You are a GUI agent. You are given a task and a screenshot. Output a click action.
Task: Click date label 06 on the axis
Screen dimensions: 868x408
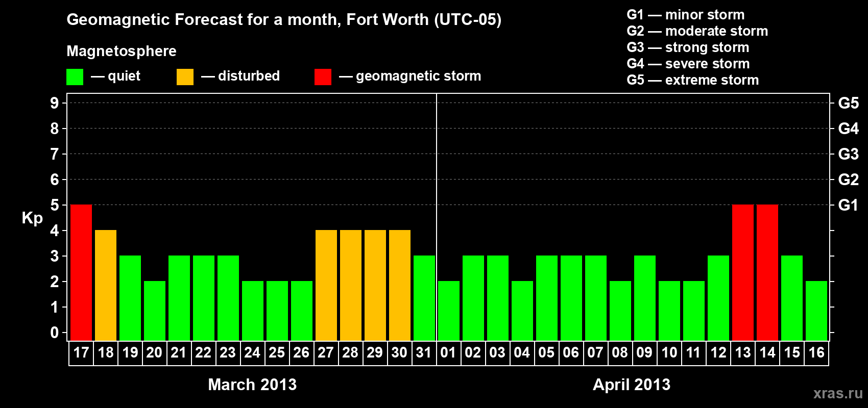[x=571, y=352]
